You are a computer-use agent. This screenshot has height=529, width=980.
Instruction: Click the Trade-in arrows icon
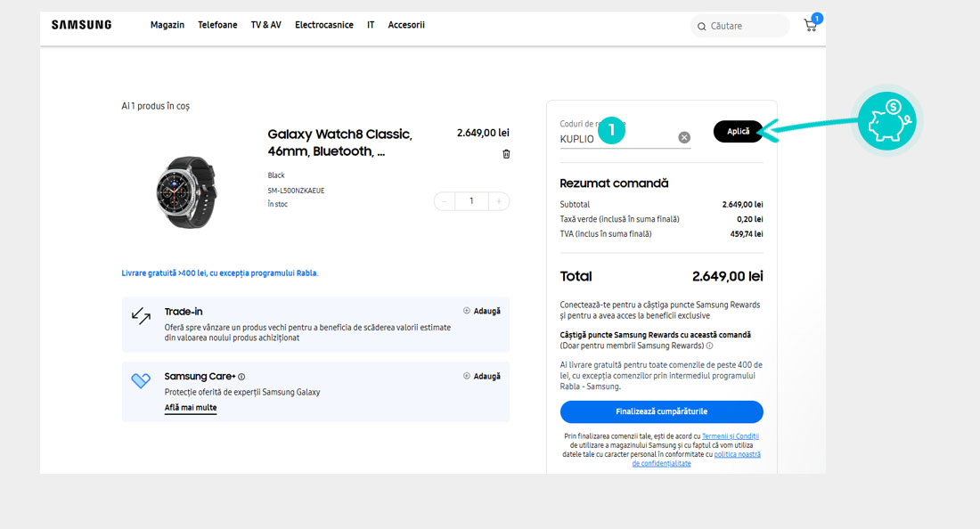click(x=141, y=316)
